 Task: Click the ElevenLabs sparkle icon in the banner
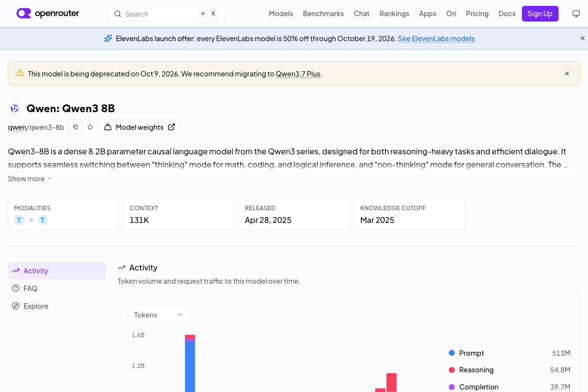(x=108, y=38)
